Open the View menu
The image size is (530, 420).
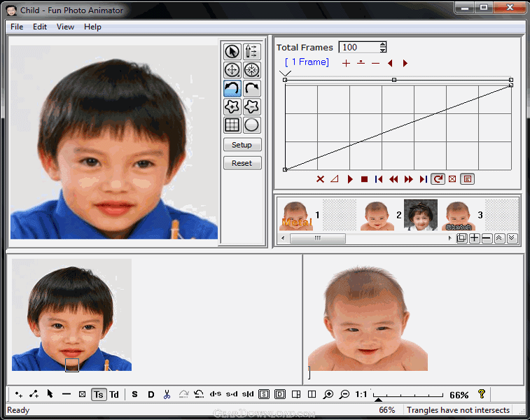pos(65,27)
